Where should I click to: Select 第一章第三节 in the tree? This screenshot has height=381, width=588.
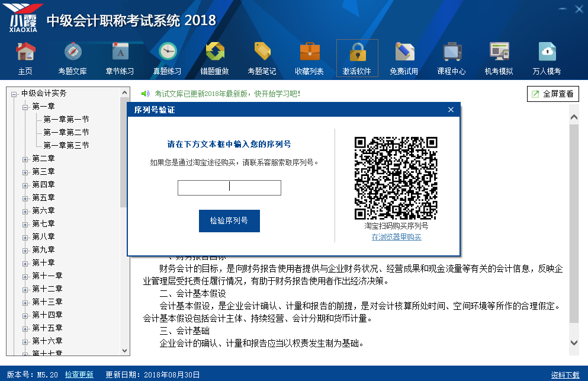click(66, 145)
